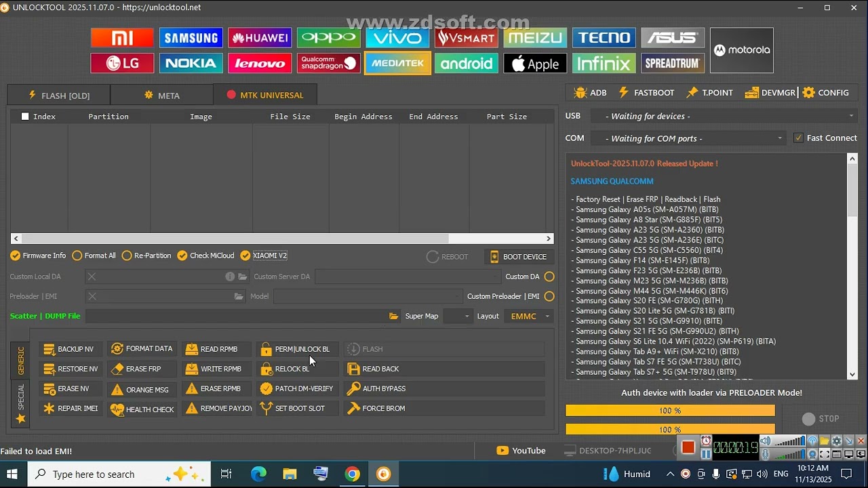The height and width of the screenshot is (488, 868).
Task: Browse for Custom Local DA folder icon
Action: [x=243, y=277]
